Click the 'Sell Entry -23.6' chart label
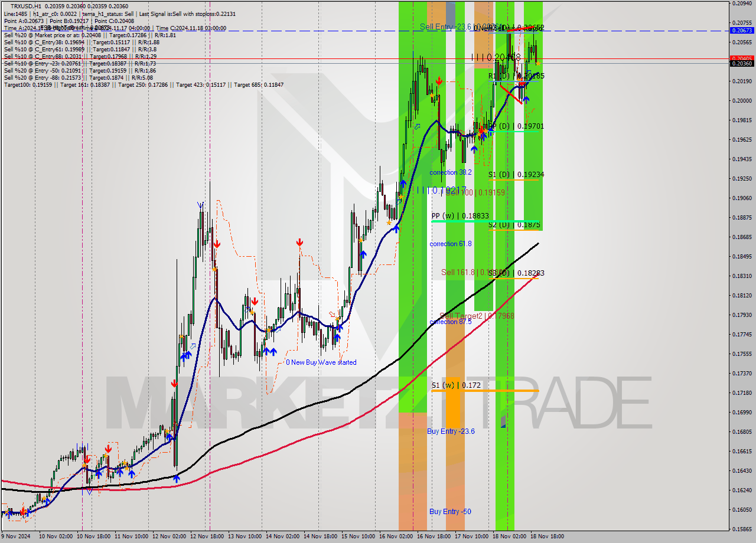This screenshot has height=543, width=756. point(447,27)
